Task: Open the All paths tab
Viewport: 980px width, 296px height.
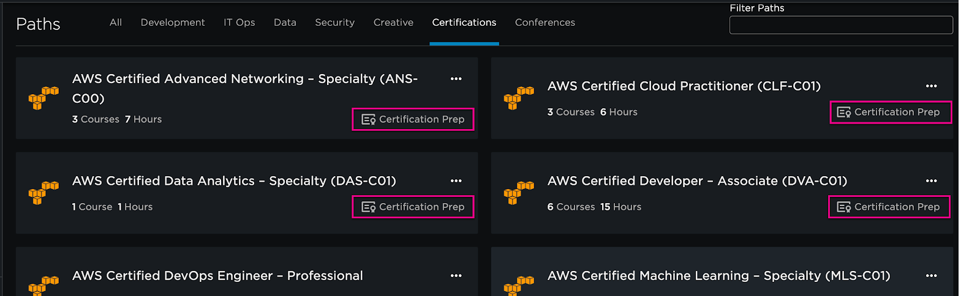Action: pos(116,23)
